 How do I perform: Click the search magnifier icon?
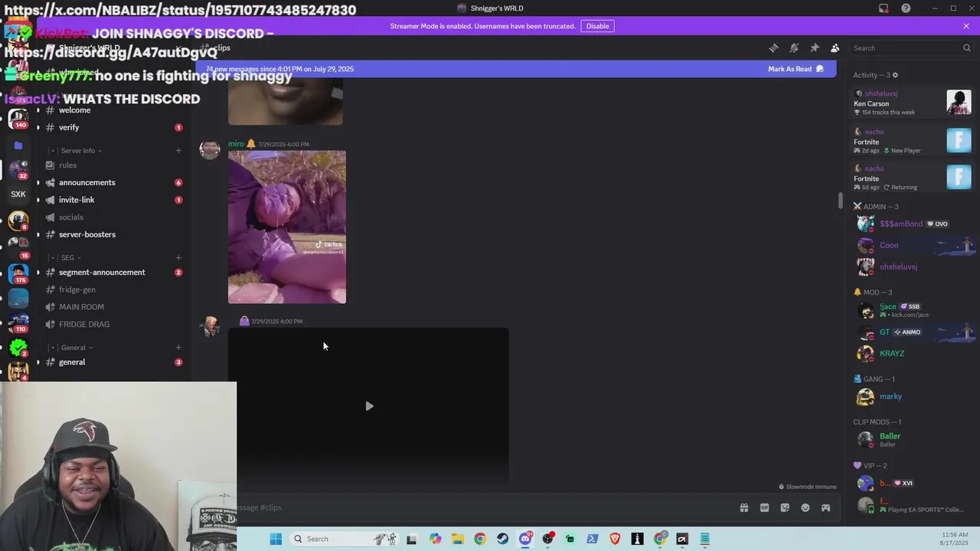click(966, 48)
